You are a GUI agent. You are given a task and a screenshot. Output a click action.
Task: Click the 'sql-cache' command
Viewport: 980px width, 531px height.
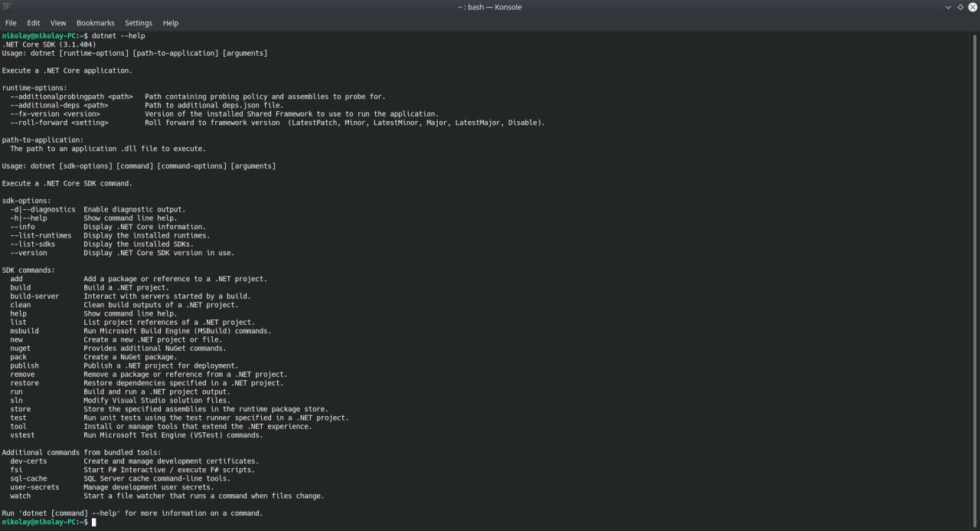click(x=28, y=479)
